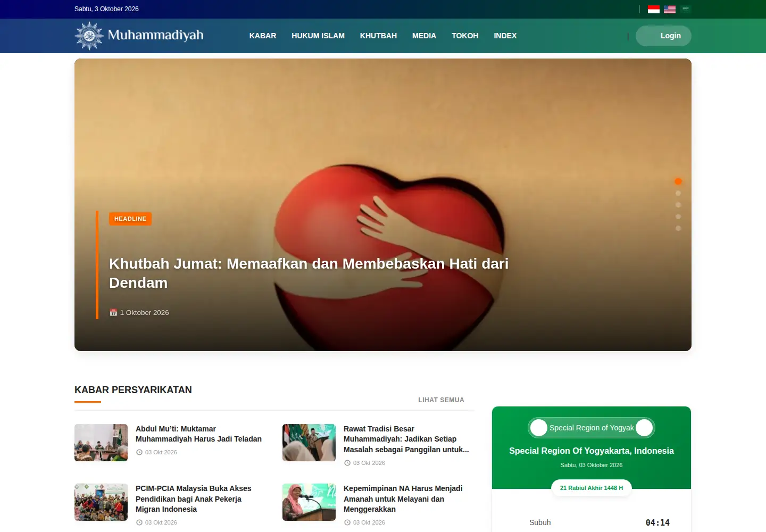766x532 pixels.
Task: Jump to the last carousel slide dot
Action: (x=678, y=228)
